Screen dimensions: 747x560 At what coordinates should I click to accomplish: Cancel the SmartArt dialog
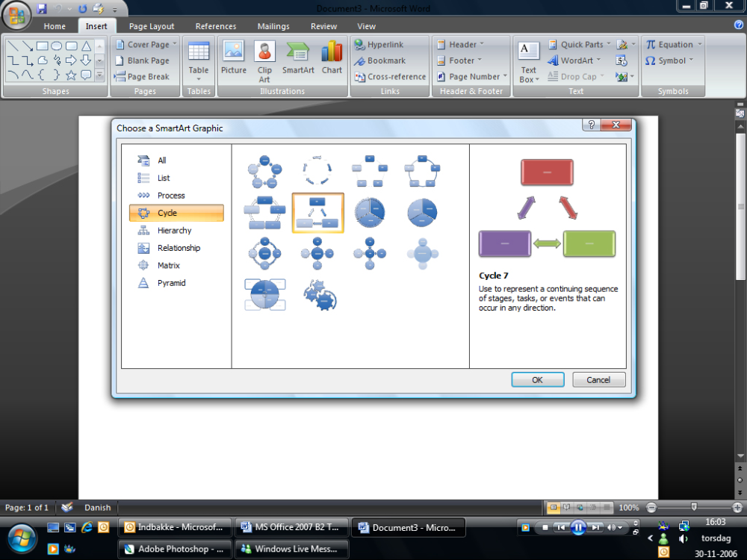[598, 379]
